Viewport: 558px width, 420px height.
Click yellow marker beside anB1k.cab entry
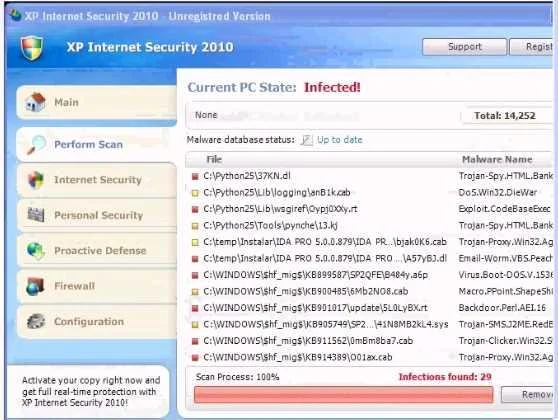[x=195, y=193]
